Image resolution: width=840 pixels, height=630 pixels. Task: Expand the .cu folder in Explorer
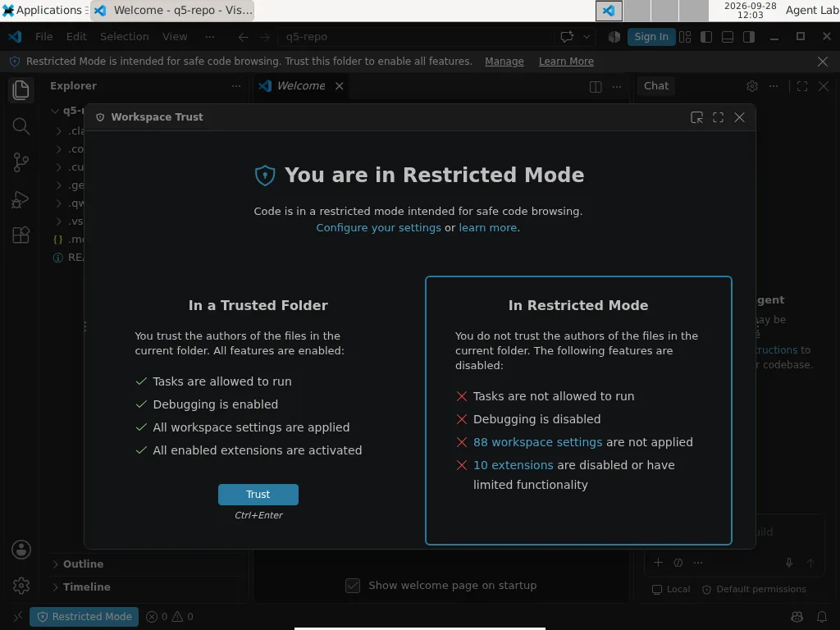coord(59,167)
